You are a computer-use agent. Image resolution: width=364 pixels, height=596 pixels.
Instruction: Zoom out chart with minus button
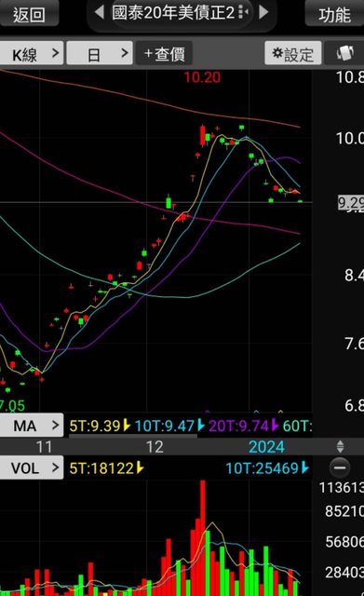coord(340,467)
